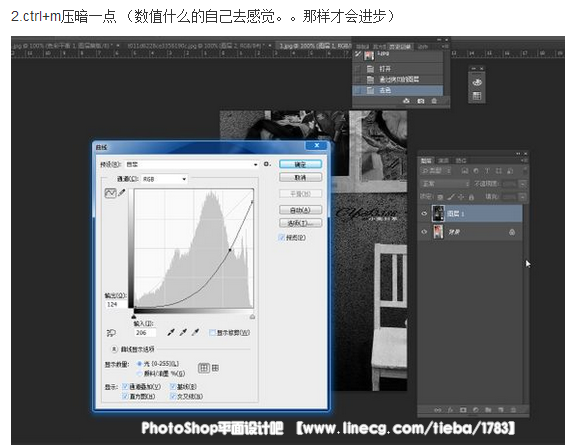Open the new adjustment layer icon

point(476,410)
